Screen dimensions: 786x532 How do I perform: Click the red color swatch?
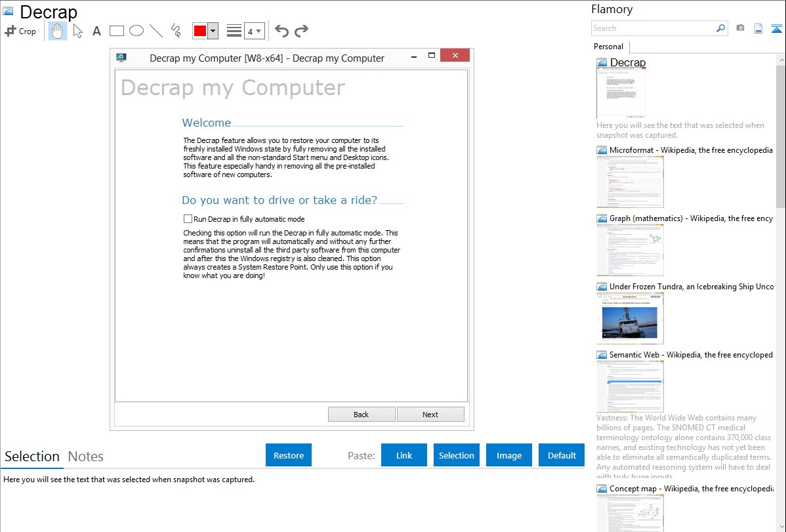click(200, 31)
